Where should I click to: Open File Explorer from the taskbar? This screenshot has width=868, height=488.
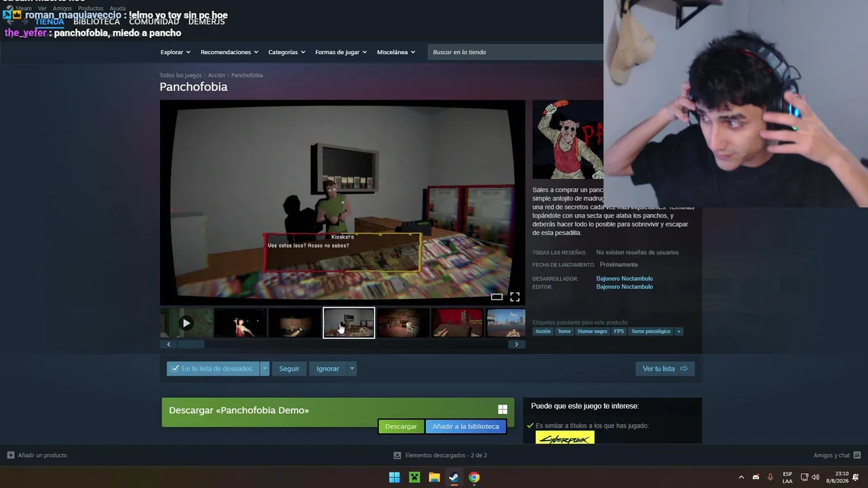(434, 477)
